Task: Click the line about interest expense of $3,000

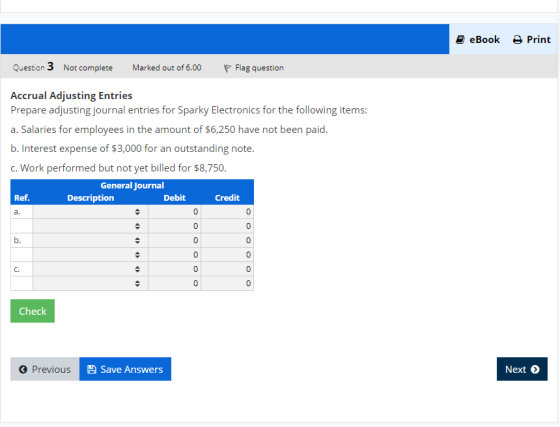Action: [x=132, y=149]
